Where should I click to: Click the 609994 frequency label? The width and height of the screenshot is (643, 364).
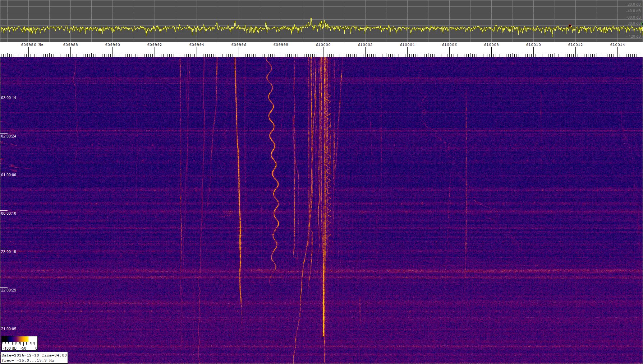point(197,45)
